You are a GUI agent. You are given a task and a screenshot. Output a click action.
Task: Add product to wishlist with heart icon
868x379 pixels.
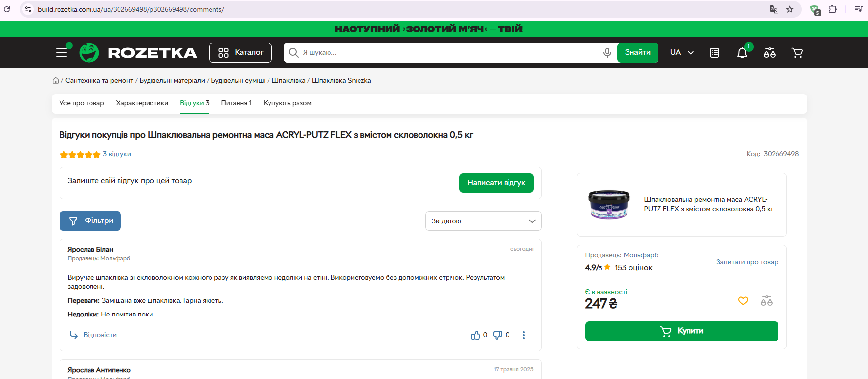(x=743, y=301)
